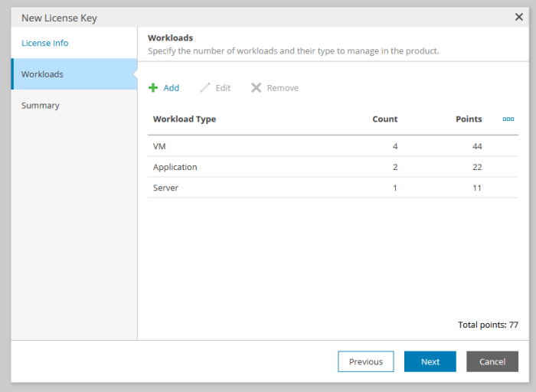Click the Server count value 1
This screenshot has height=392, width=536.
(x=395, y=188)
